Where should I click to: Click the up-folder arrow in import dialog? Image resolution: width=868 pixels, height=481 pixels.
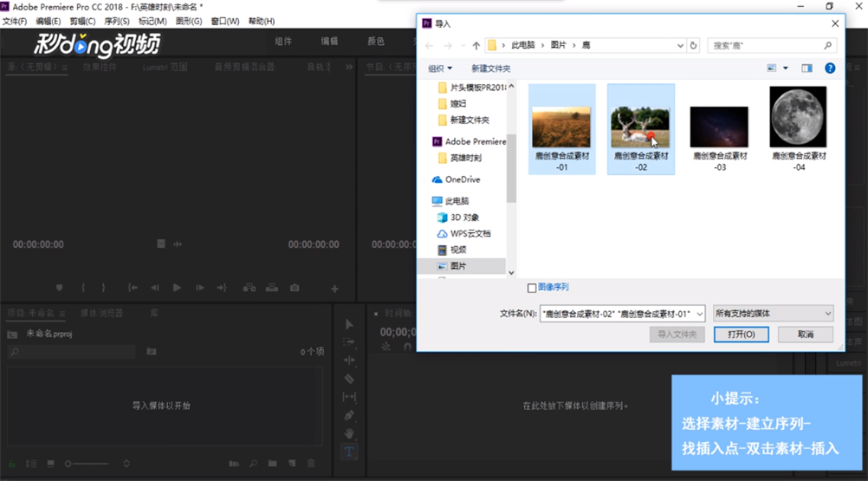pyautogui.click(x=476, y=45)
